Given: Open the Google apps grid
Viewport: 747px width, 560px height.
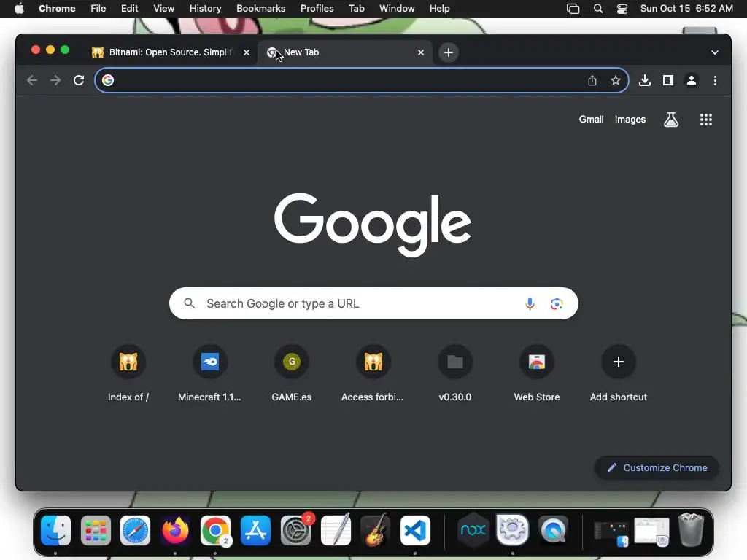Looking at the screenshot, I should [x=706, y=120].
